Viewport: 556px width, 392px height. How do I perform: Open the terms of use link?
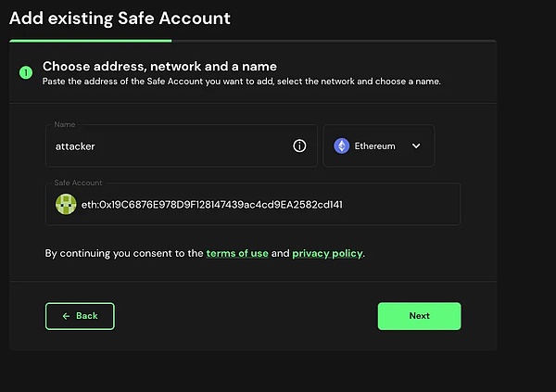coord(237,253)
